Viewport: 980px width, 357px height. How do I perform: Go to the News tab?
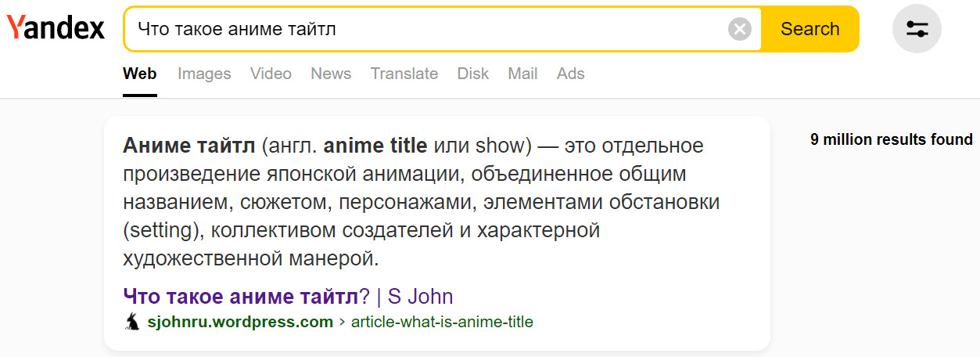(331, 74)
